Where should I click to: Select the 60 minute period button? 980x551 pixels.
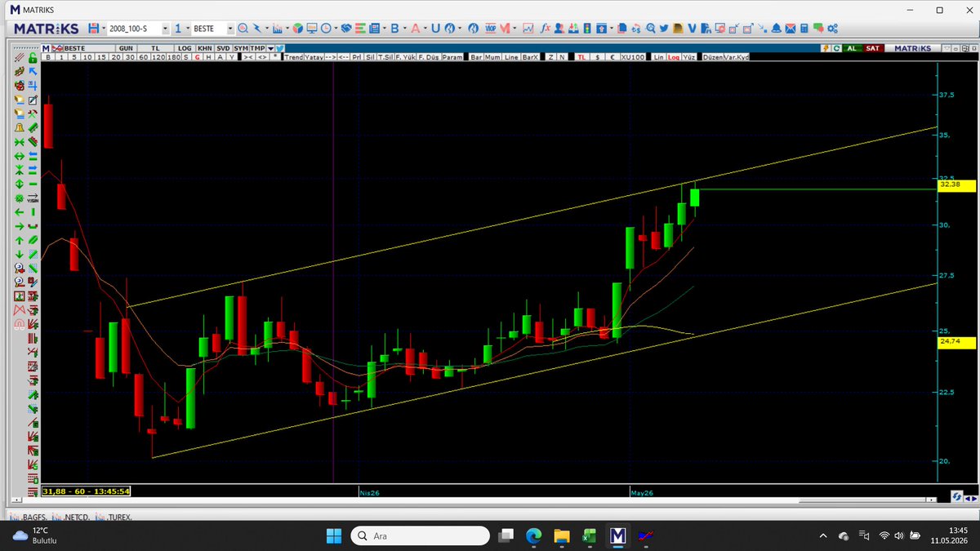click(x=144, y=57)
